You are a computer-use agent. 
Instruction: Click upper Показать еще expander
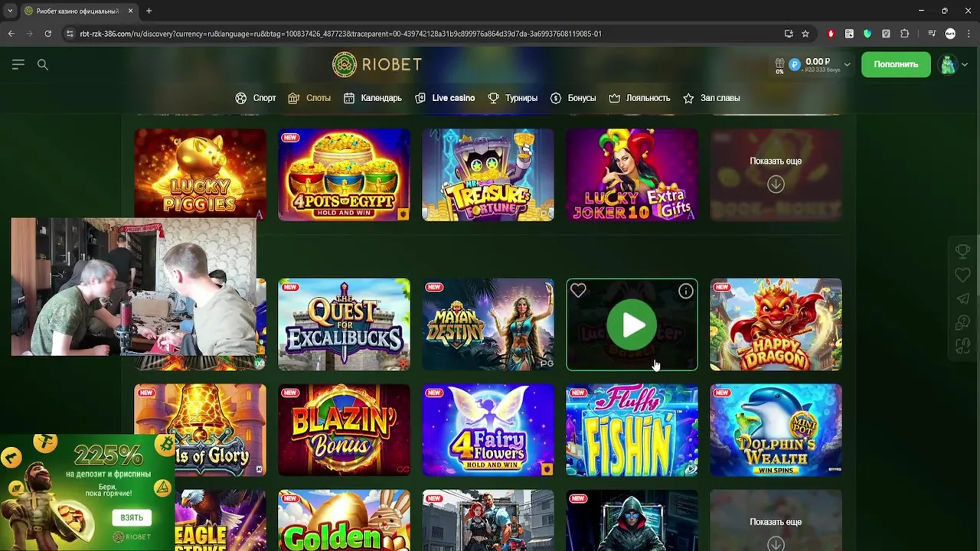pyautogui.click(x=776, y=174)
